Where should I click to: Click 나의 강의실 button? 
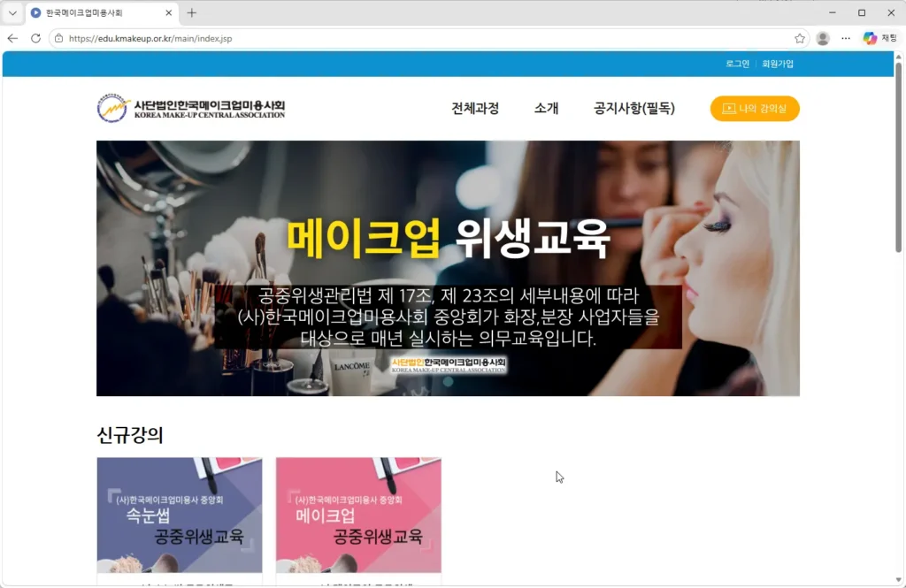755,109
